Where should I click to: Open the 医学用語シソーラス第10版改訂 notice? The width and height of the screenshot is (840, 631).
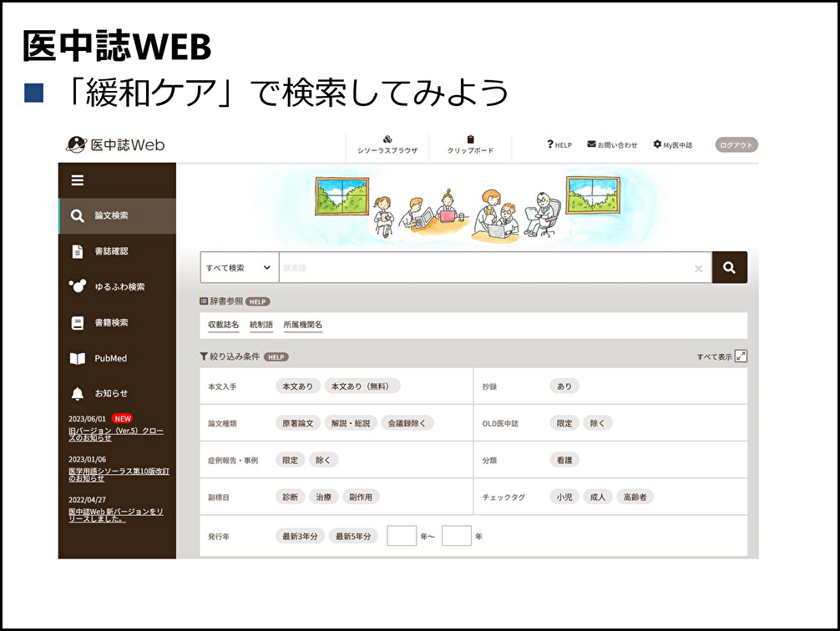click(119, 475)
